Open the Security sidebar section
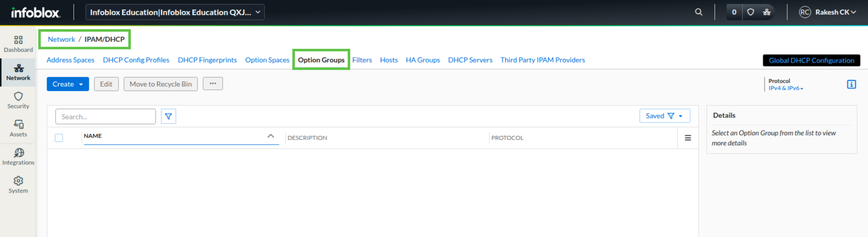The image size is (868, 237). [18, 100]
